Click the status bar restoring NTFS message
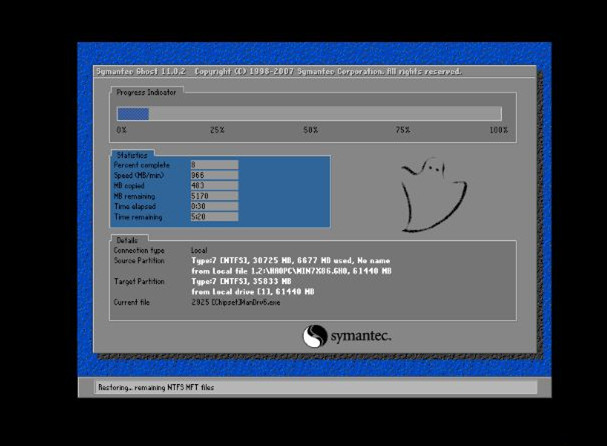Screen dimensions: 607x446 pyautogui.click(x=155, y=387)
